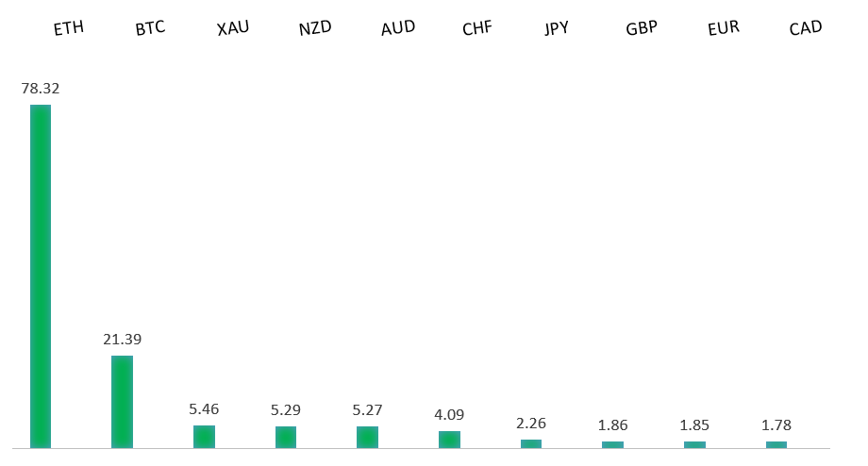Select the JPY axis label
The width and height of the screenshot is (868, 466).
(x=557, y=28)
